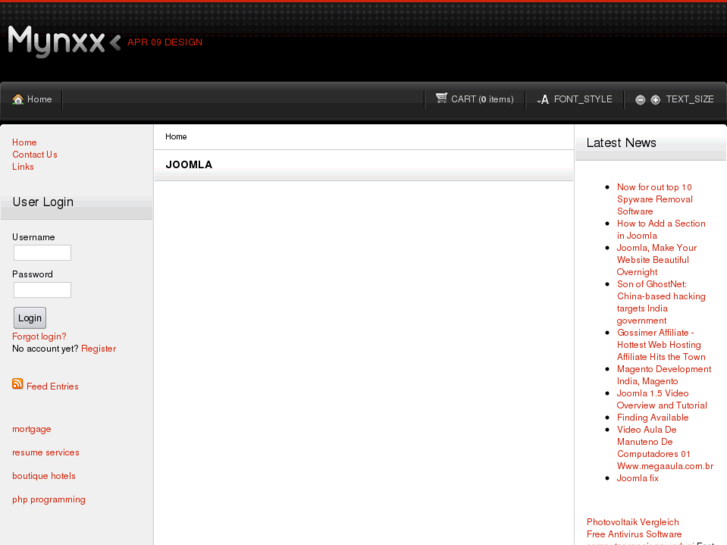The image size is (727, 545).
Task: Open Joomla fix news link
Action: point(638,478)
